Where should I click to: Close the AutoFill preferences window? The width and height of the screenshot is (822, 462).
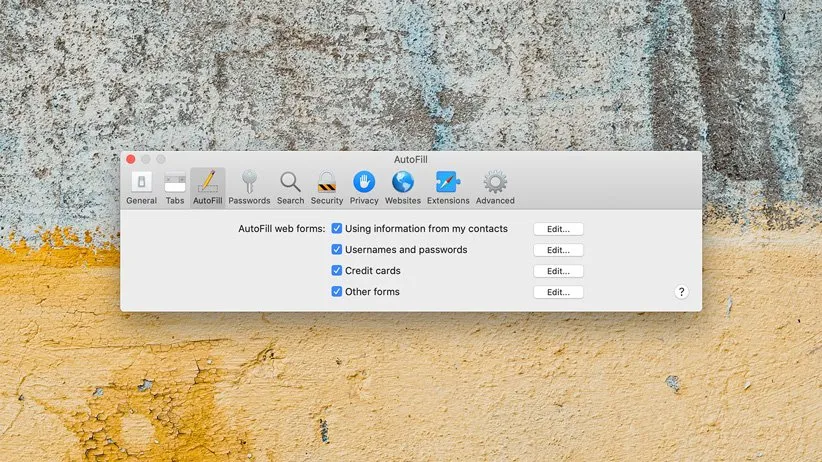130,159
